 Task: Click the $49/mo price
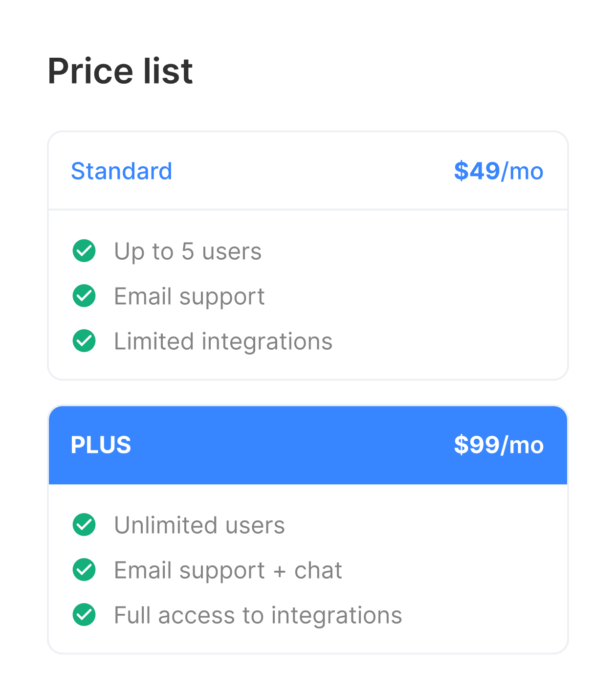[498, 171]
